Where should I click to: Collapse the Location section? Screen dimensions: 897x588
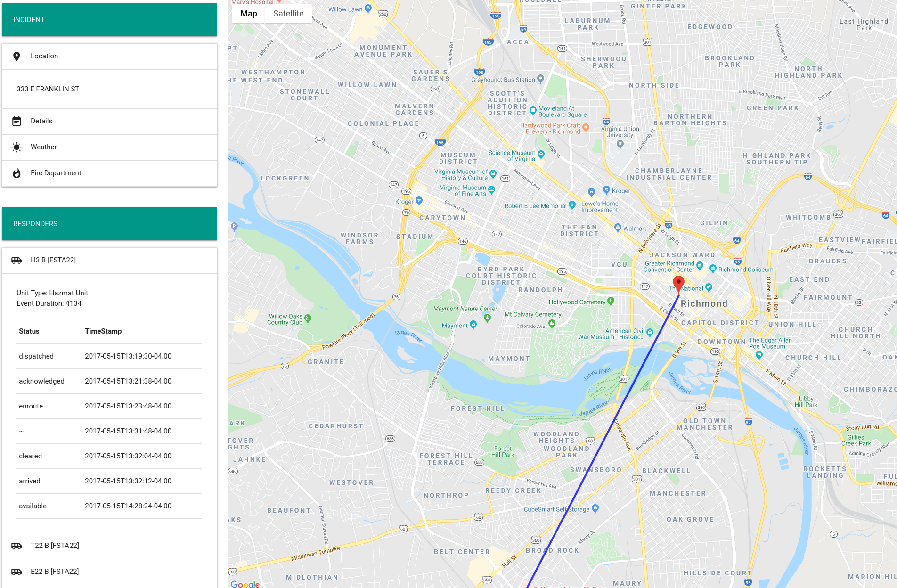point(109,57)
